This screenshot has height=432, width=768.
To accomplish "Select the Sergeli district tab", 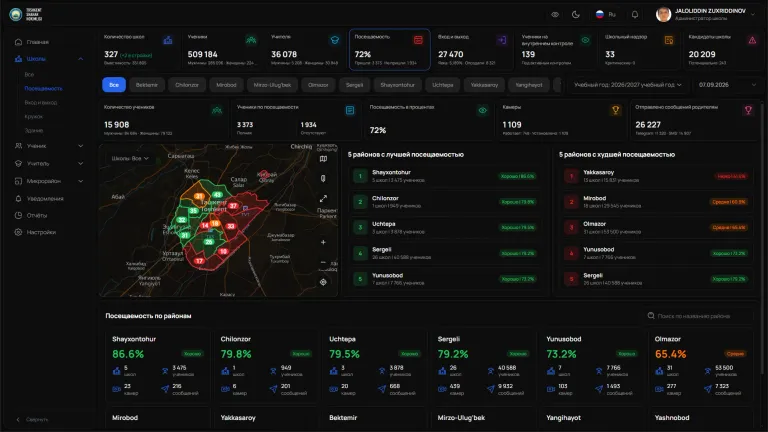I will 355,85.
